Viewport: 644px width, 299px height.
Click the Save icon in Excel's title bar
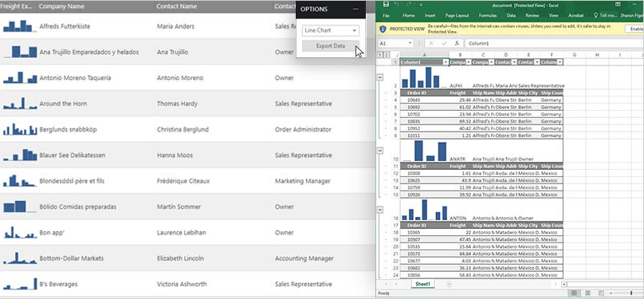click(386, 5)
